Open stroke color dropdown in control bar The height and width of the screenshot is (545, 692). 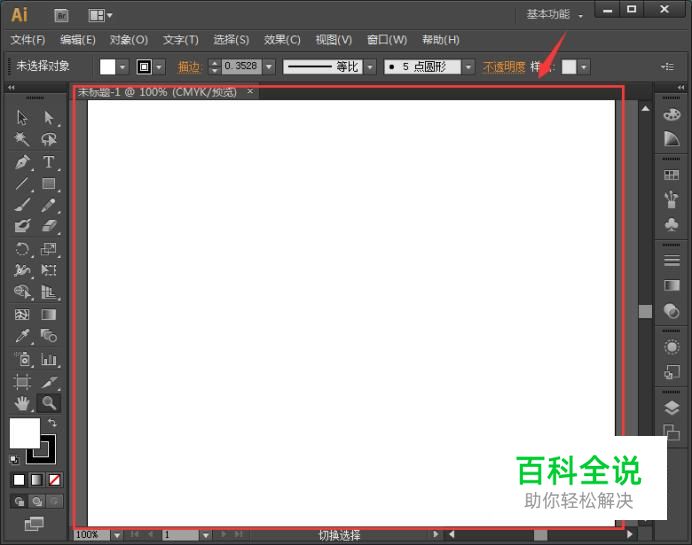pos(159,67)
